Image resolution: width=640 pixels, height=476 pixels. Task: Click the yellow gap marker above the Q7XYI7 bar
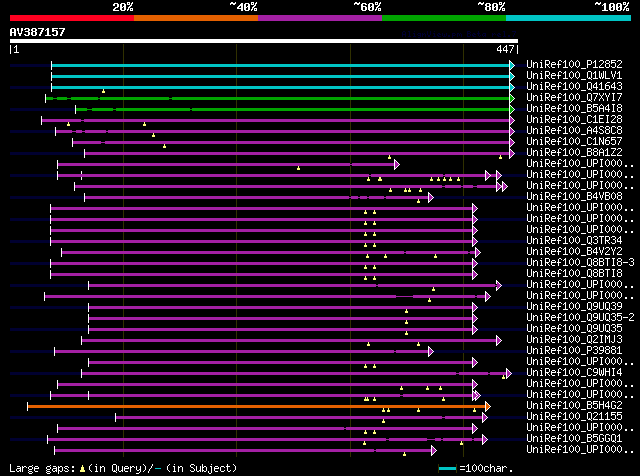click(103, 91)
